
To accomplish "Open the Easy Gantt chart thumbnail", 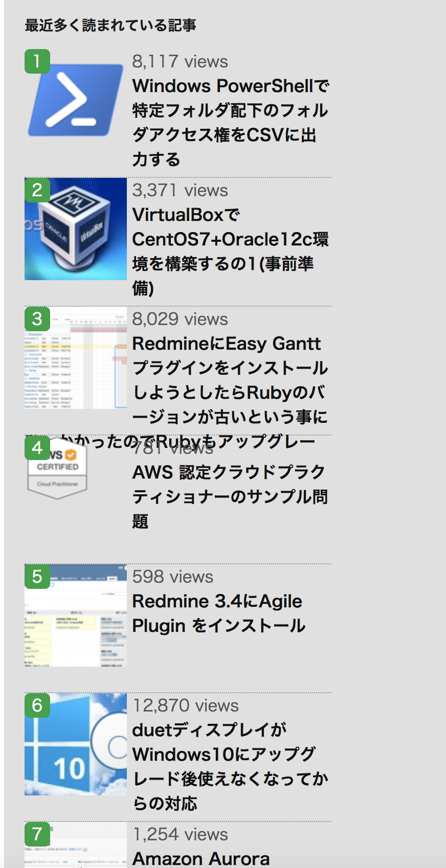I will pos(76,357).
